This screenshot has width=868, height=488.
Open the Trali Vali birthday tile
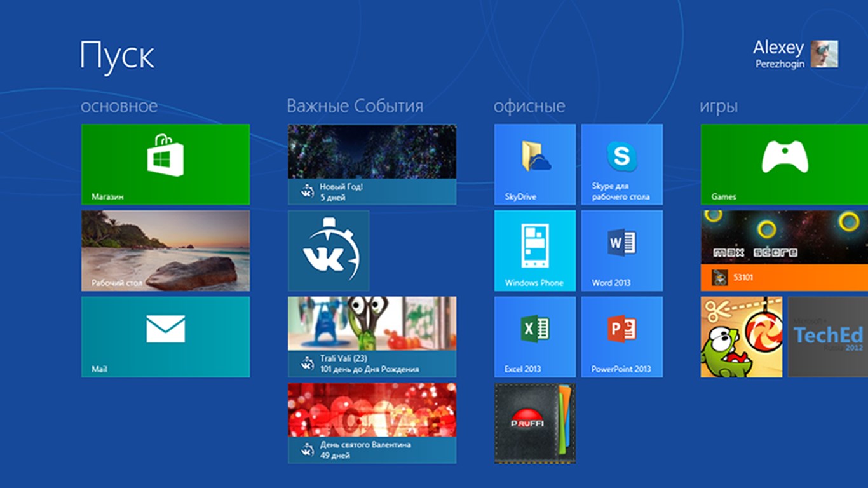pos(372,337)
